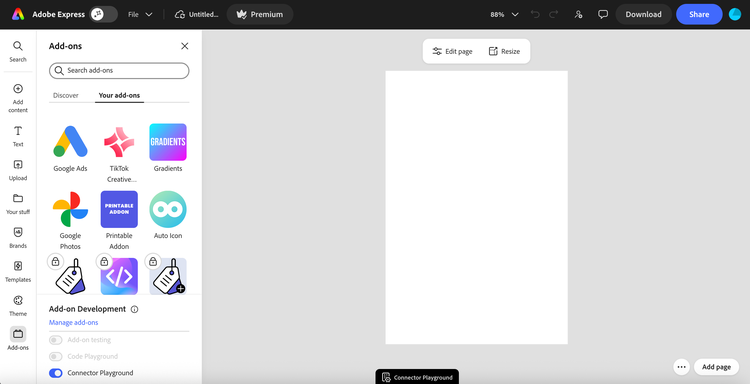Screen dimensions: 750x384
Task: Click the Search add-ons input field
Action: point(119,70)
